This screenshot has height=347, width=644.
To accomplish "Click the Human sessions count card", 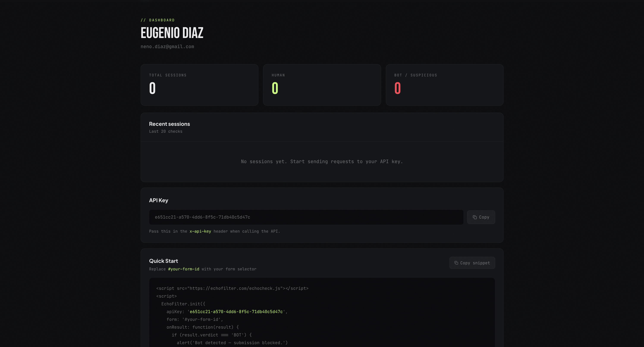I will [x=322, y=85].
